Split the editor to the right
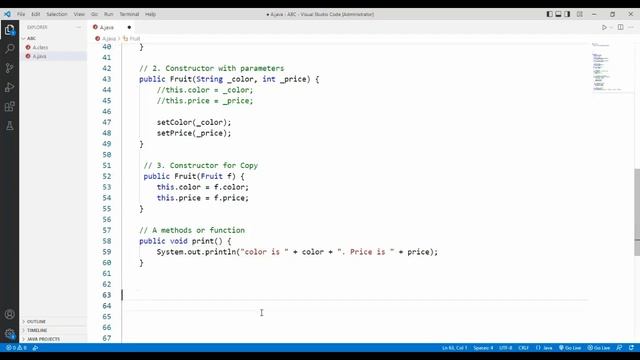This screenshot has height=360, width=640. click(620, 27)
